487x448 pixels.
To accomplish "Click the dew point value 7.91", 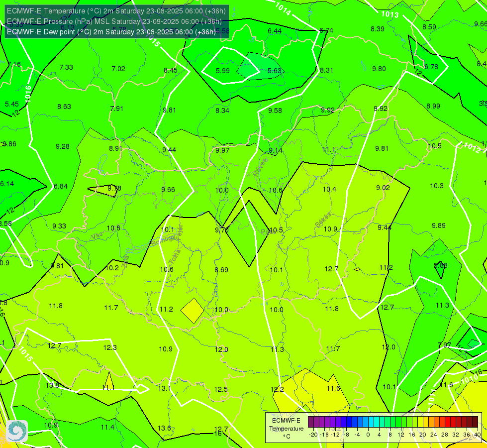I will 116,109.
